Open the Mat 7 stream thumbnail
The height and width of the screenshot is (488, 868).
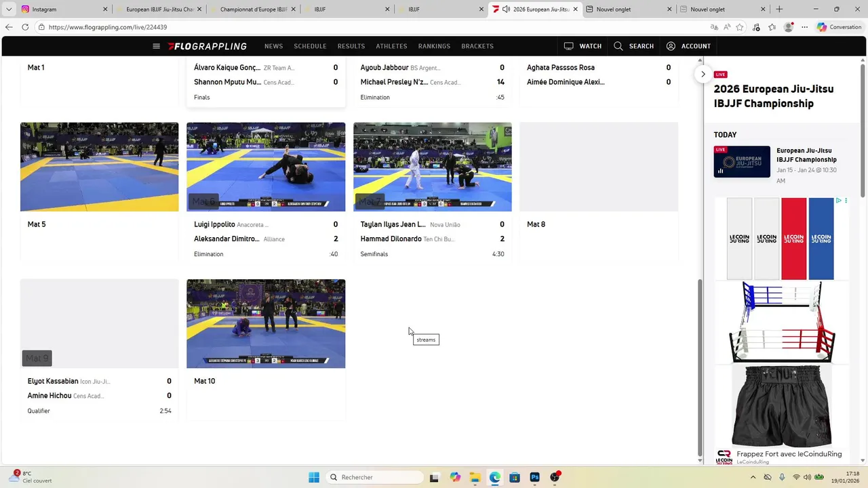(432, 167)
